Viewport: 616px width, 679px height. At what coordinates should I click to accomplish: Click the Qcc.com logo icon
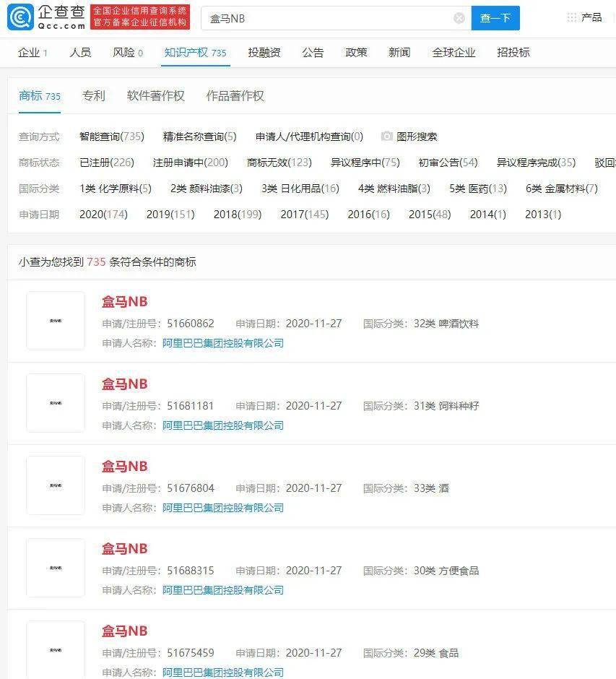click(x=20, y=17)
